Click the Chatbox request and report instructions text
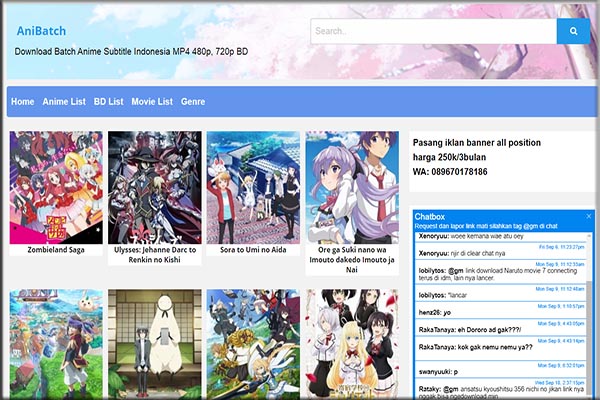The height and width of the screenshot is (400, 600). pos(486,226)
